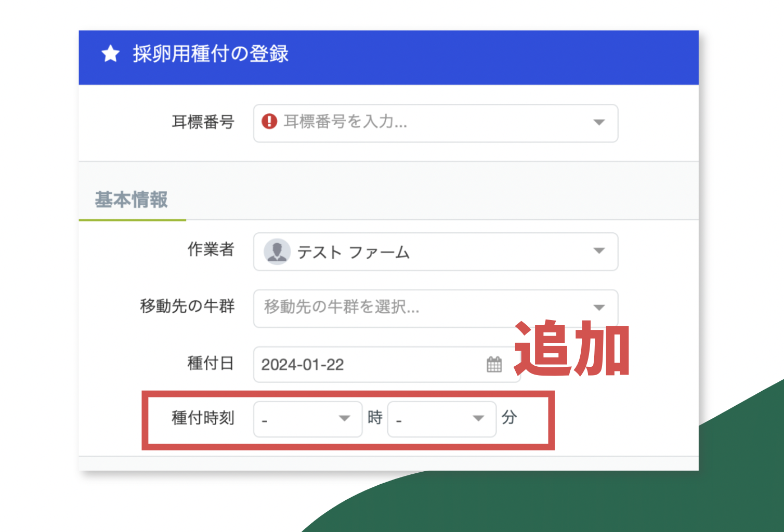Click the 採卵用種付の登録 header title
The image size is (784, 532).
tap(211, 54)
